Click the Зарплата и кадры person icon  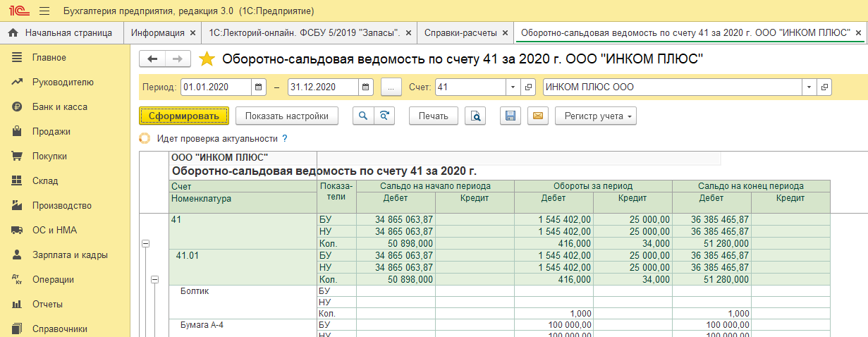[18, 255]
